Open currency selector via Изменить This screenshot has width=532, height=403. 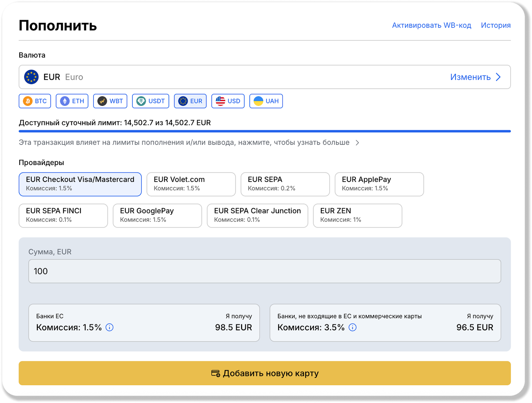475,77
